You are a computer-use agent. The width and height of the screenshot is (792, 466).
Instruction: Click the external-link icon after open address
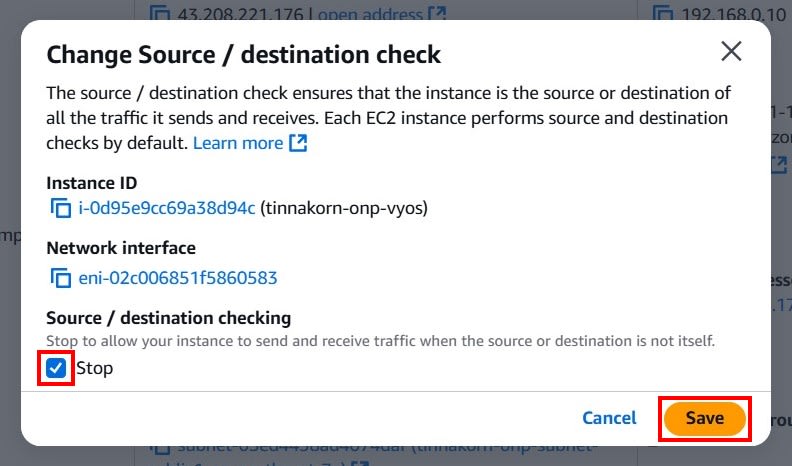(x=437, y=13)
